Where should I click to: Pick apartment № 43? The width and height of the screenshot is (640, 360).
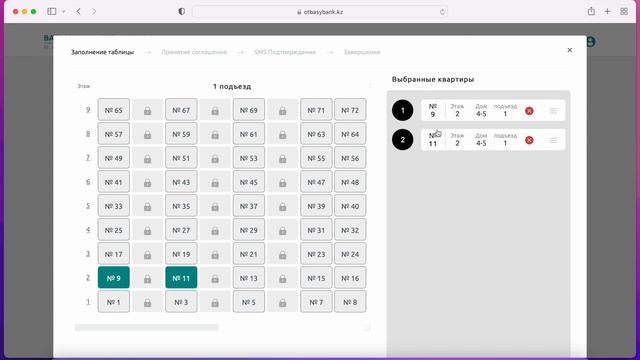[x=181, y=182]
